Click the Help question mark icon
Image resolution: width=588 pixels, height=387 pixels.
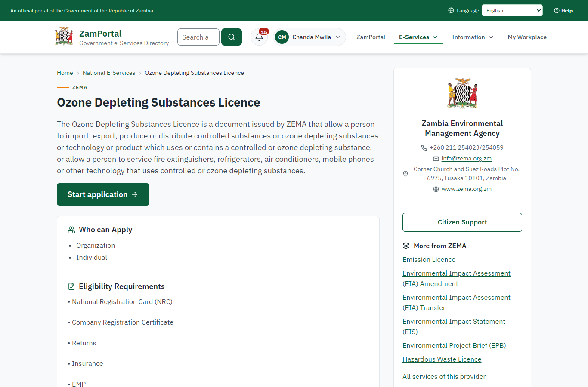click(x=557, y=10)
